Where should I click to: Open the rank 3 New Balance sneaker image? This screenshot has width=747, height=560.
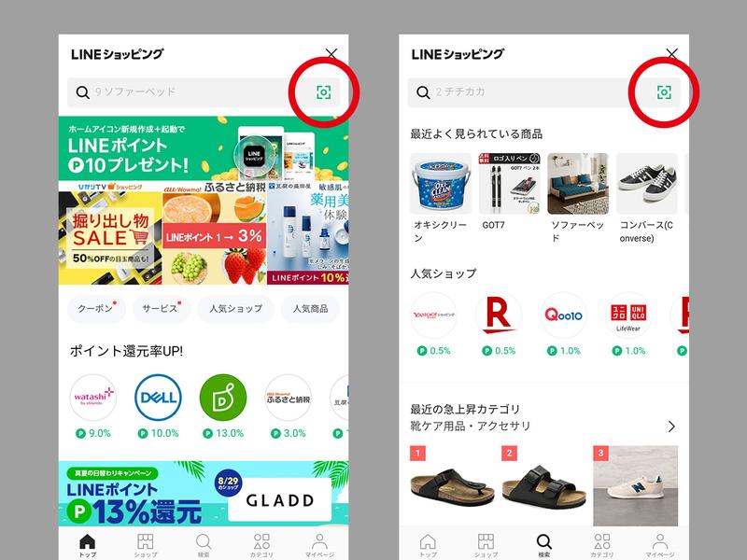tap(636, 485)
